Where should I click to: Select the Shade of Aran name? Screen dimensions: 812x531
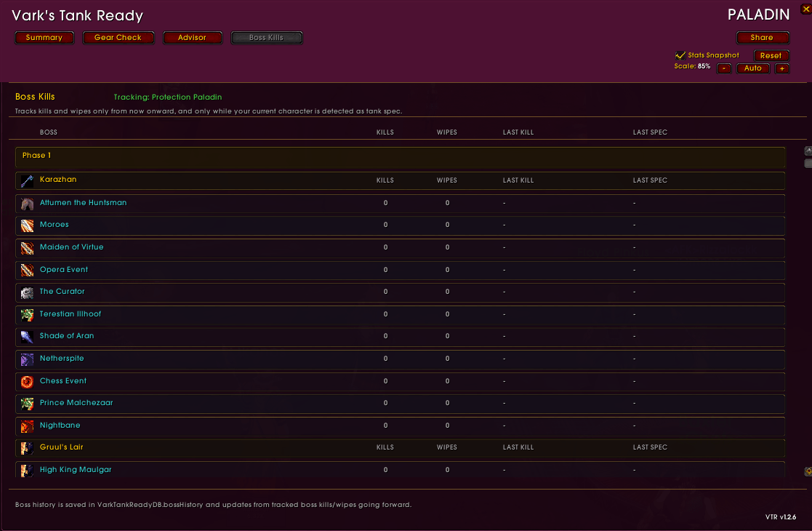coord(67,336)
